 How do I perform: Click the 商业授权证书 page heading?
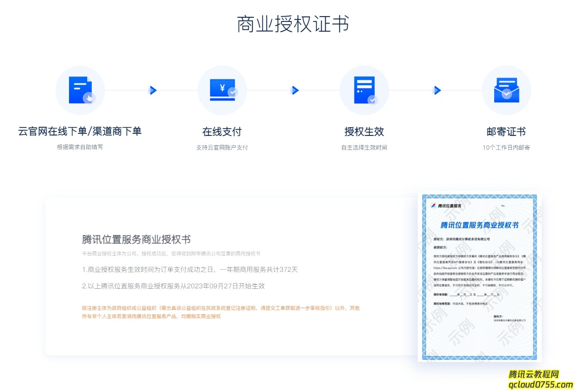click(x=293, y=24)
